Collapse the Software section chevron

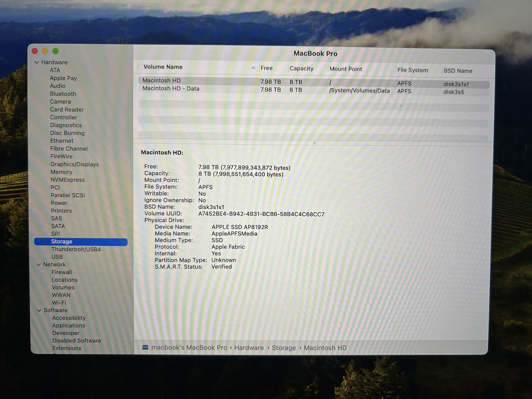39,310
